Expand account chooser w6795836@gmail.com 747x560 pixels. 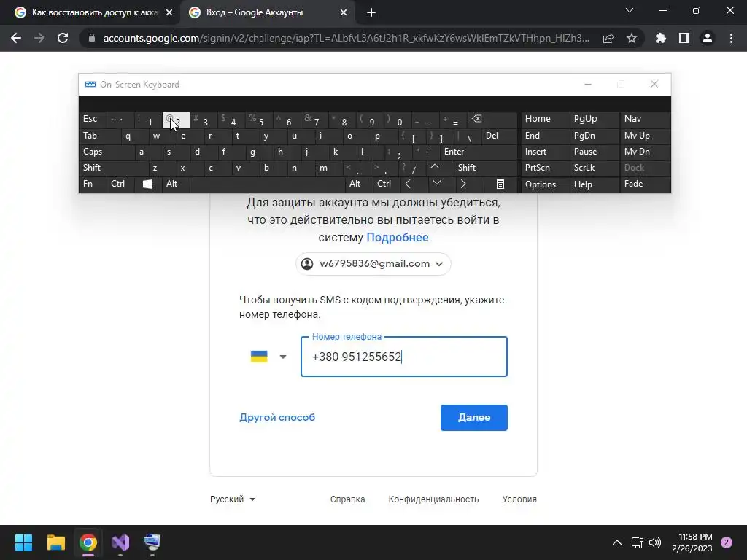click(373, 264)
